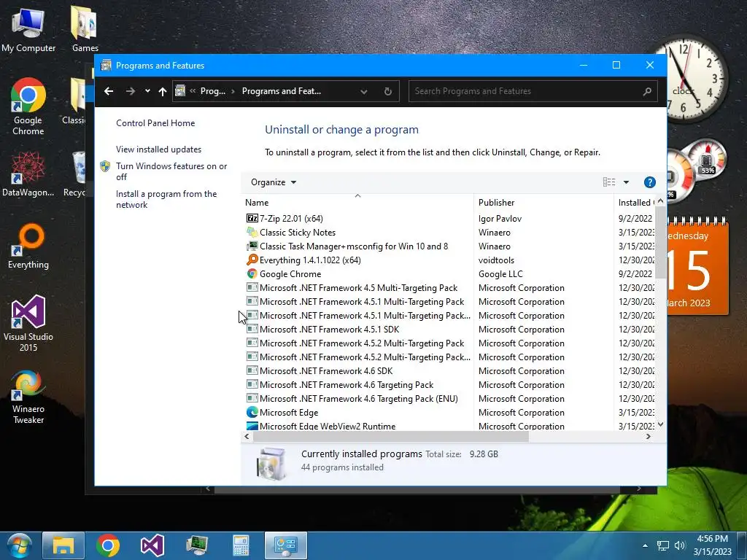The width and height of the screenshot is (747, 560).
Task: Go up one folder level
Action: pyautogui.click(x=163, y=91)
